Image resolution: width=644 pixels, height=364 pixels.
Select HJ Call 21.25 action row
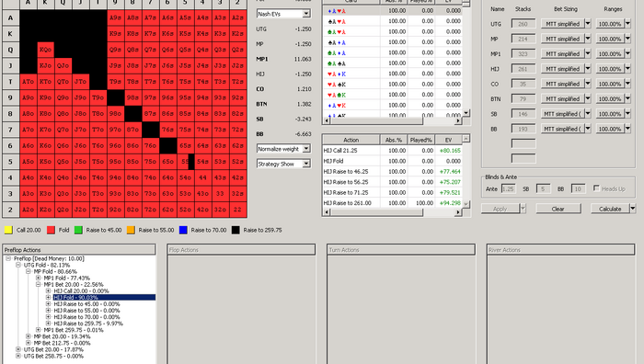click(393, 151)
